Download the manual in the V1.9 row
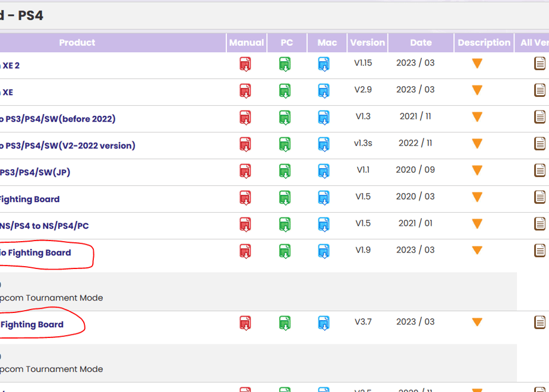Screen dimensions: 549x392 click(245, 251)
